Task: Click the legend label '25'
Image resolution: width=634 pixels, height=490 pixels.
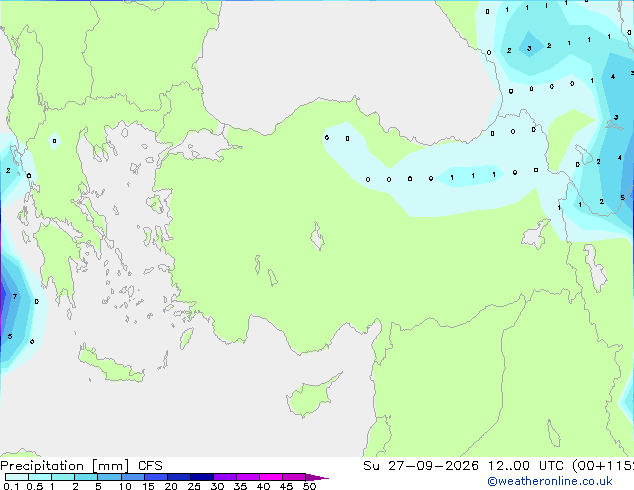Action: pyautogui.click(x=194, y=486)
